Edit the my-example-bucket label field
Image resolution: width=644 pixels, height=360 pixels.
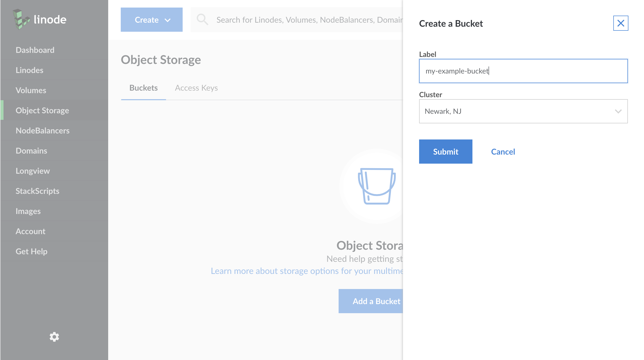pos(523,71)
